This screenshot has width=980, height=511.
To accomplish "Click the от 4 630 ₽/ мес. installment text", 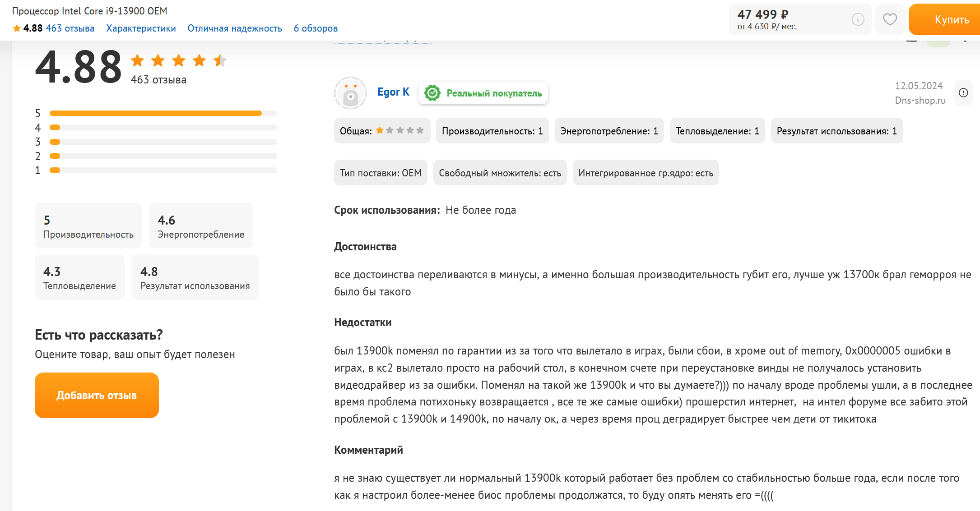I will click(x=767, y=27).
